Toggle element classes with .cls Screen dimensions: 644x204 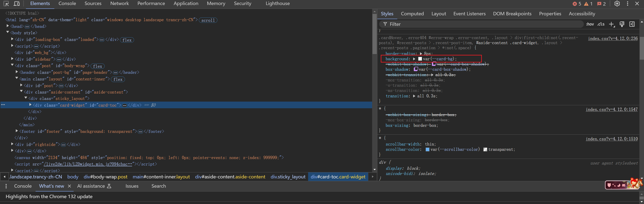(x=601, y=24)
